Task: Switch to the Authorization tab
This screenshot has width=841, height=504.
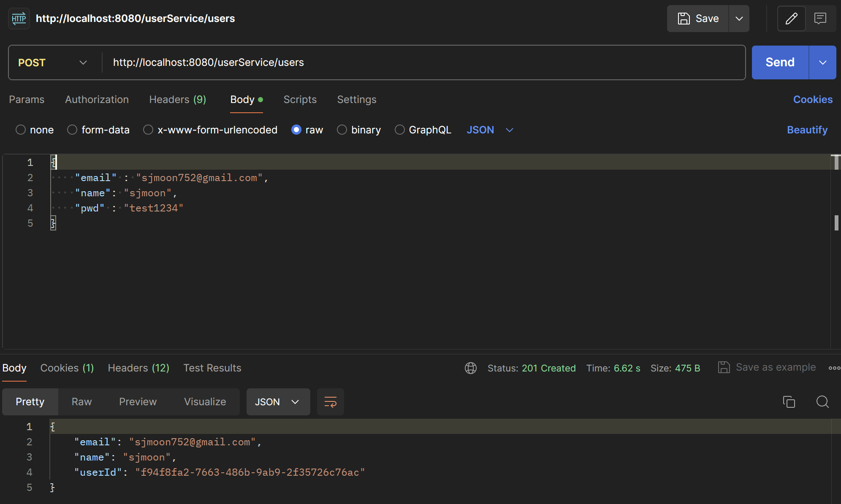Action: (97, 100)
